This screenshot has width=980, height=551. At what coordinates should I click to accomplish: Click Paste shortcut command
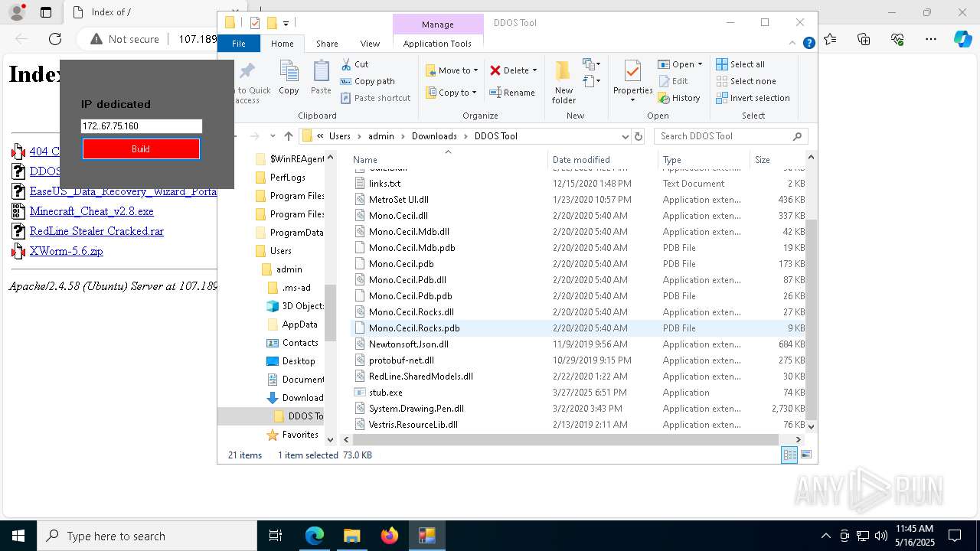click(x=375, y=98)
